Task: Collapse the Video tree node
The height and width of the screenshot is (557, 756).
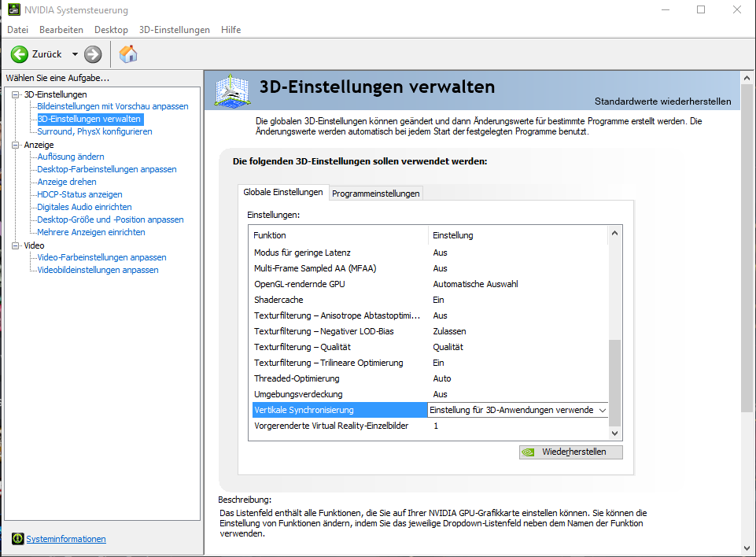Action: [x=16, y=245]
